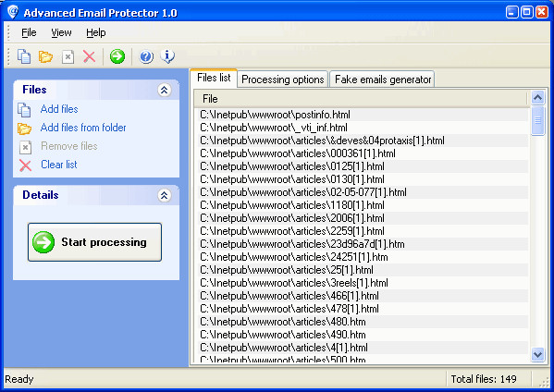Select the postinfo.html file row

pos(363,115)
